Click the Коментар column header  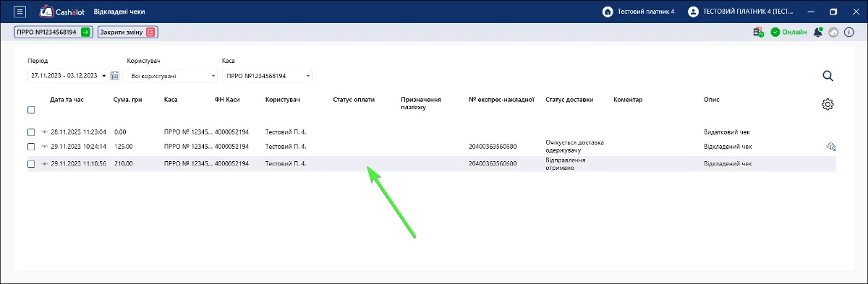tap(628, 100)
